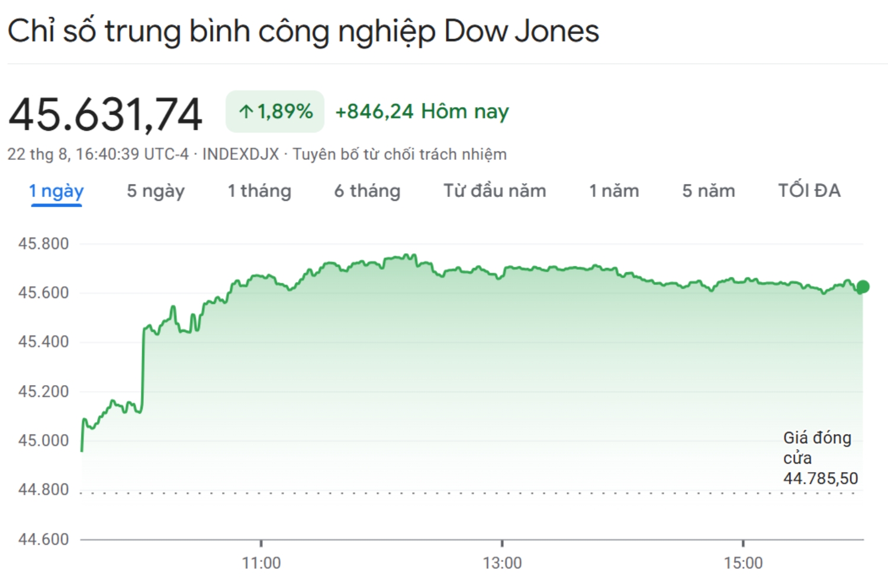This screenshot has width=888, height=588.
Task: Click the 45.800 price axis label
Action: [43, 243]
